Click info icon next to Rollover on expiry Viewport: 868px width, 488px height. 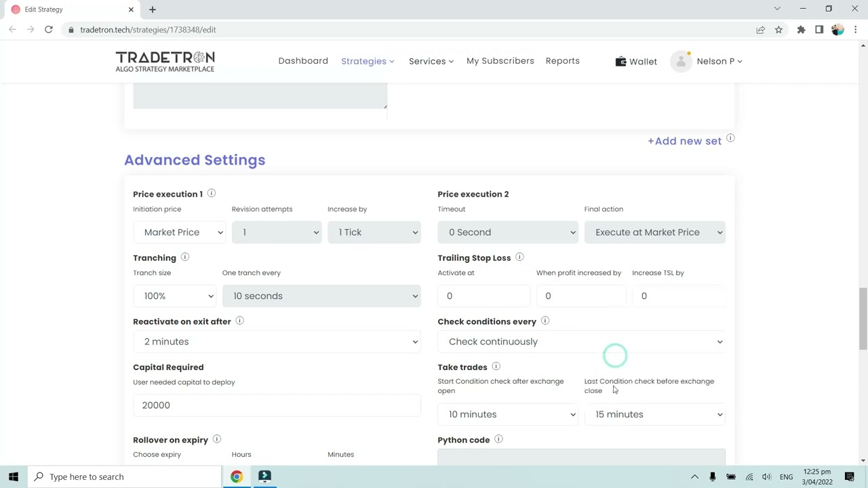coord(216,439)
